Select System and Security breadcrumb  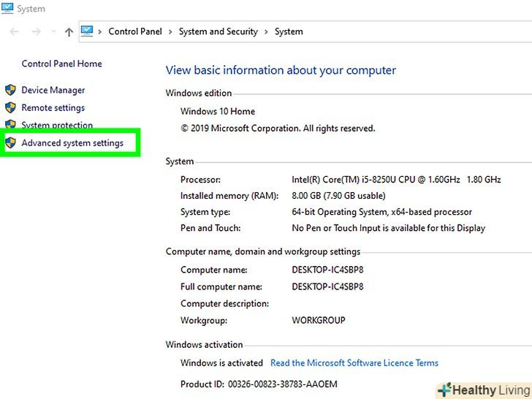click(218, 31)
